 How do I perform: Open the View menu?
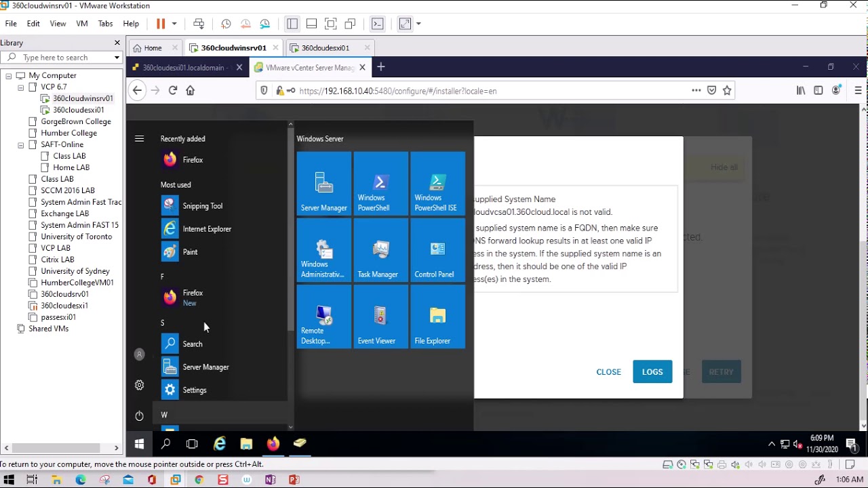point(58,24)
